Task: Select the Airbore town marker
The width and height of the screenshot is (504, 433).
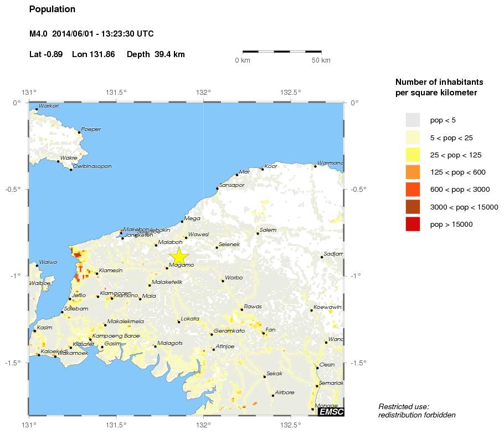Action: point(273,395)
